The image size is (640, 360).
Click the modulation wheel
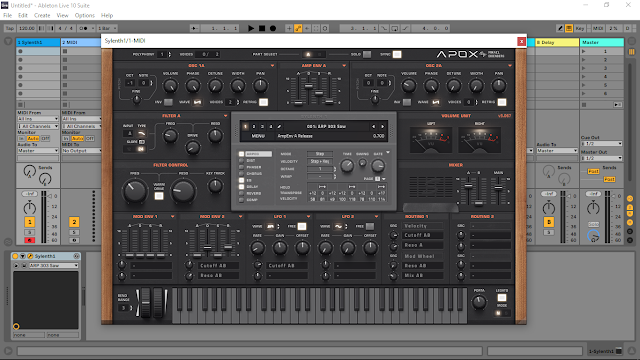[158, 302]
